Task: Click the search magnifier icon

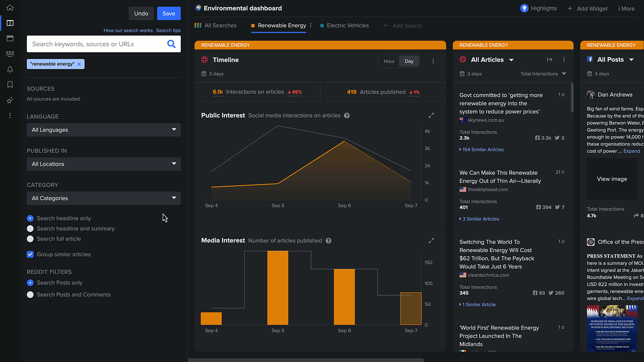Action: click(171, 44)
